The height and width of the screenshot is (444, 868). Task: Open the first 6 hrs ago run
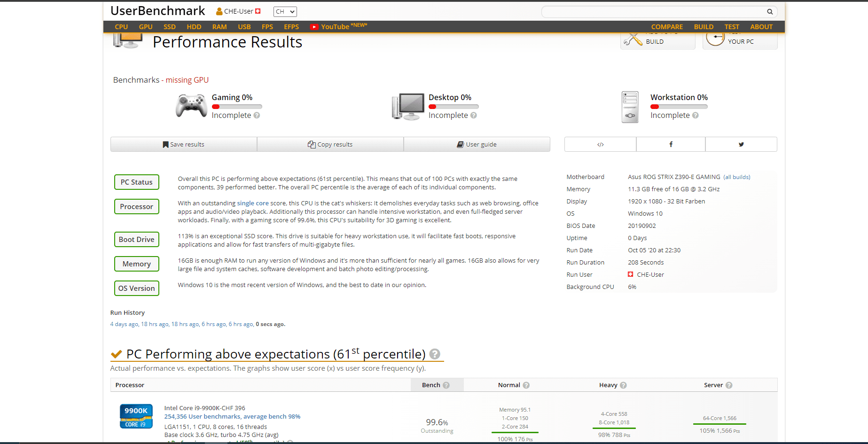213,324
